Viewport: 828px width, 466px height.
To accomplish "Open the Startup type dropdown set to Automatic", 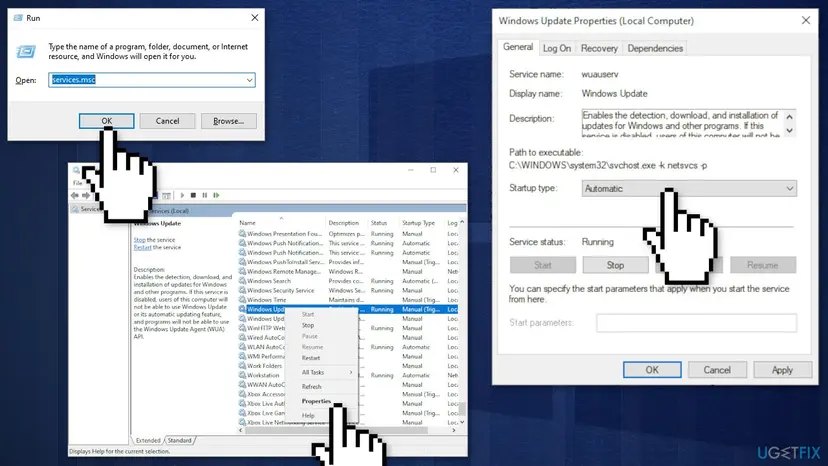I will (689, 189).
